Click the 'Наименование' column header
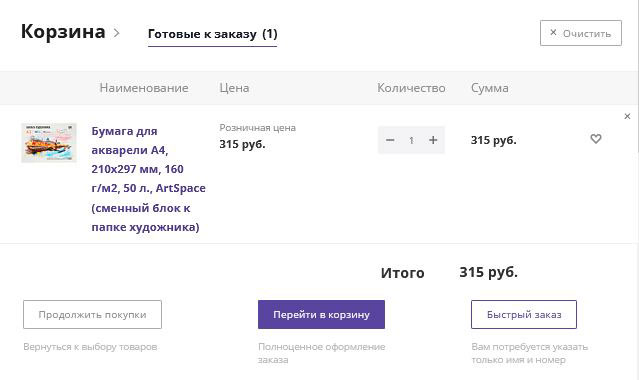 (x=144, y=88)
